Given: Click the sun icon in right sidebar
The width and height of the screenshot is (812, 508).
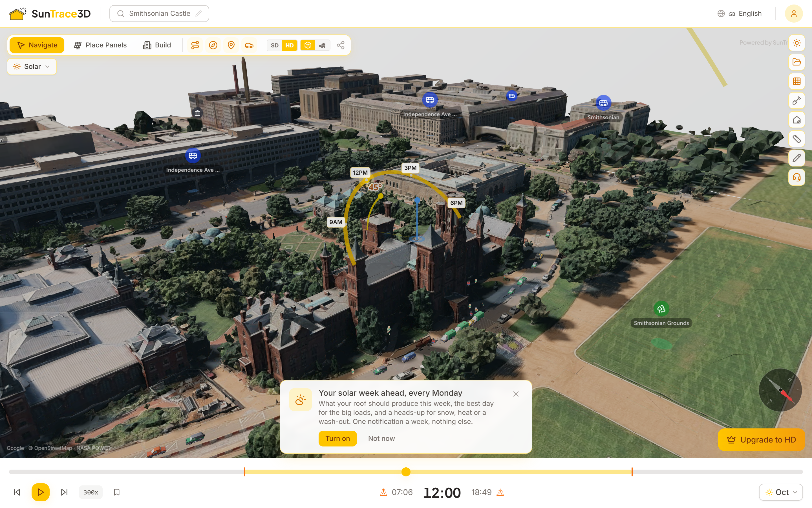Looking at the screenshot, I should (x=796, y=43).
